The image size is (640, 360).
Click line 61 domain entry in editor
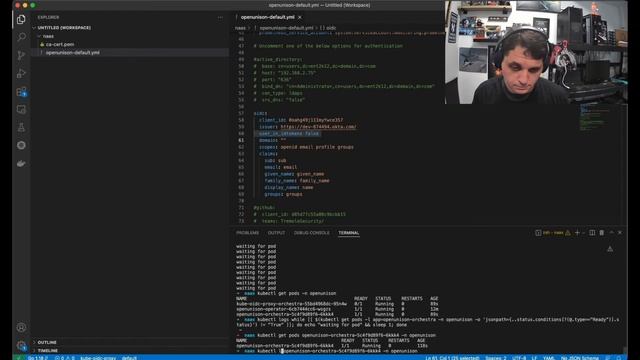tap(272, 140)
